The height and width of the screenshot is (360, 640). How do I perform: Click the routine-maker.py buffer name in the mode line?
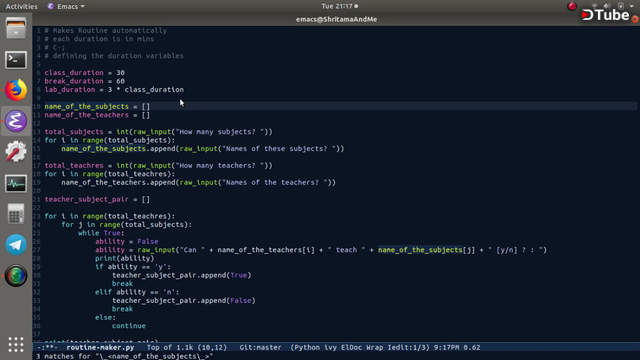(x=100, y=347)
